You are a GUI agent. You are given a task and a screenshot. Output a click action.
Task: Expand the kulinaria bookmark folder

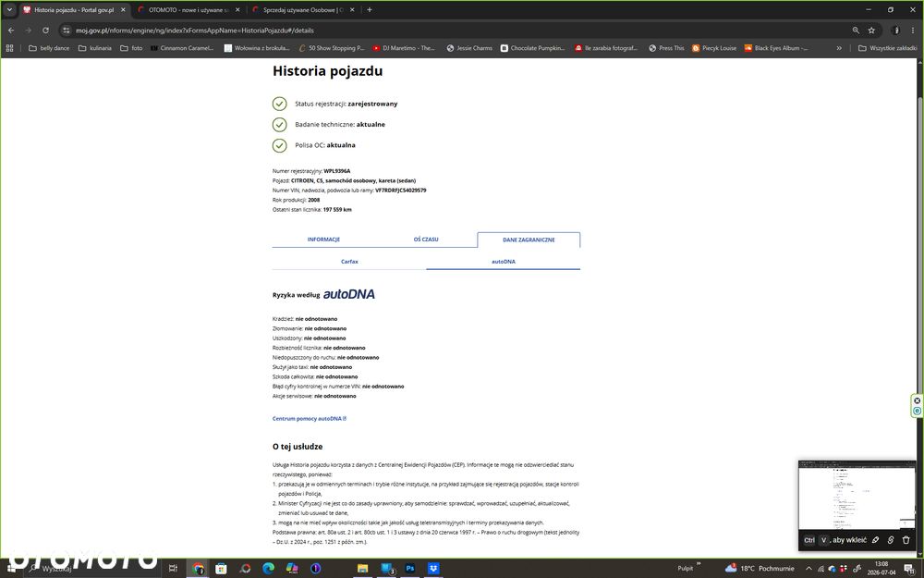[95, 48]
